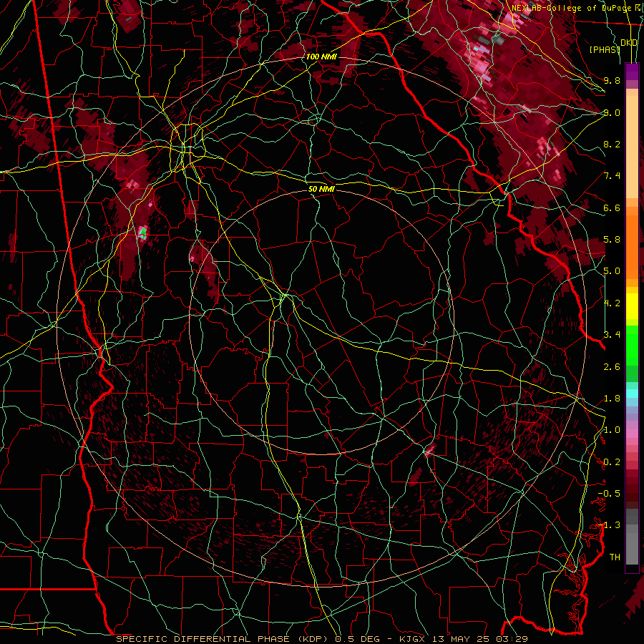Click the 1.0 legend value
The image size is (644, 644).
[612, 430]
